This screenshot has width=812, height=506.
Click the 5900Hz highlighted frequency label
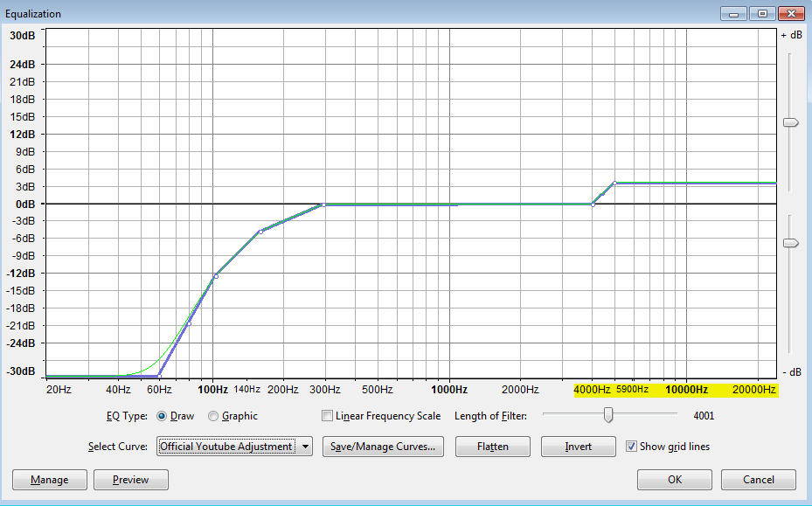coord(632,389)
